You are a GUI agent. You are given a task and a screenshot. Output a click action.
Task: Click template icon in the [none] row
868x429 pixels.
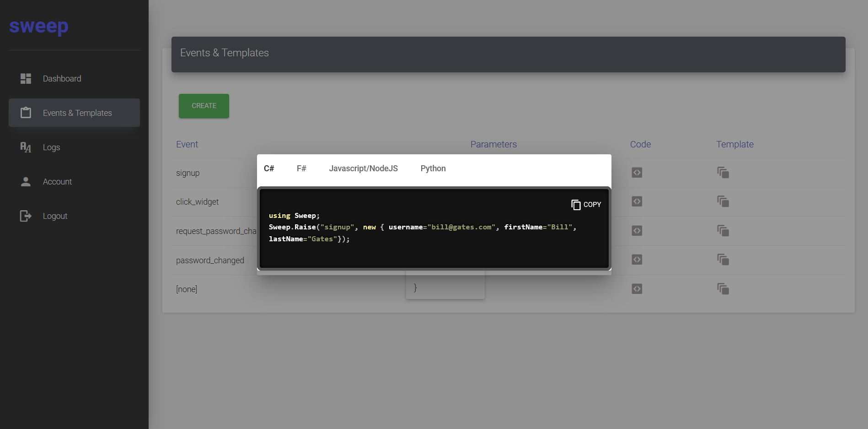point(723,289)
